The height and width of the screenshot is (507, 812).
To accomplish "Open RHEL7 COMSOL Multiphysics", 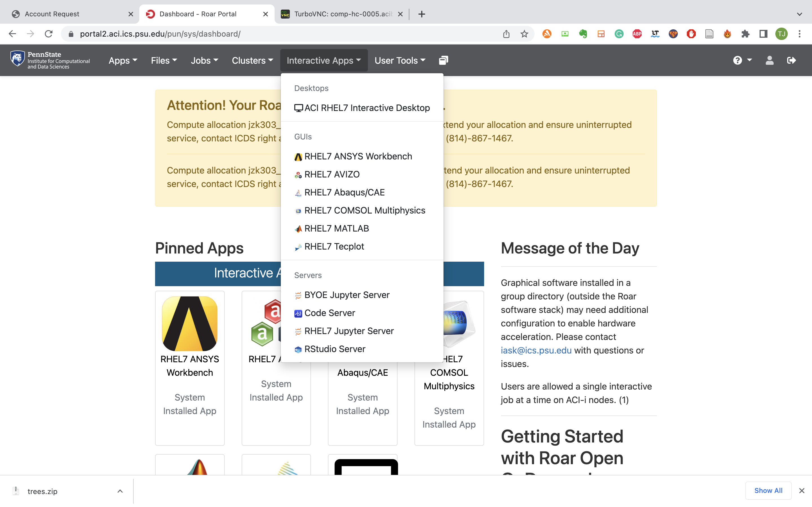I will (x=365, y=210).
